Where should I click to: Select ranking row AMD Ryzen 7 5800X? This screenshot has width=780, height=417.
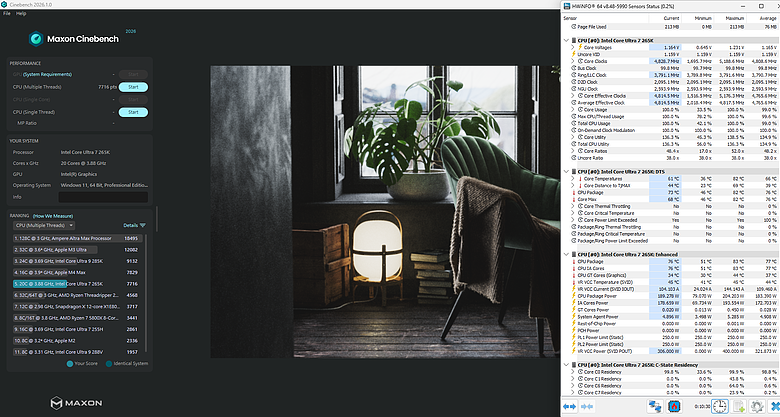pyautogui.click(x=77, y=318)
